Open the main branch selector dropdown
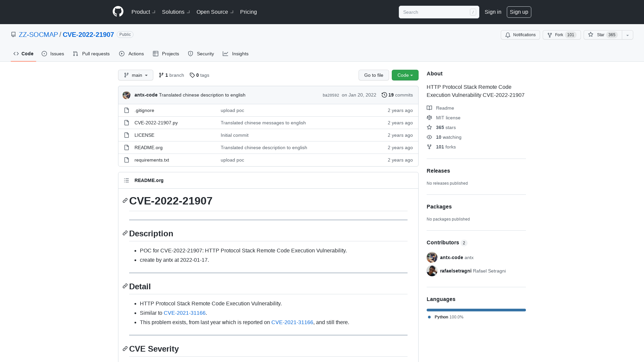The image size is (644, 362). click(136, 75)
